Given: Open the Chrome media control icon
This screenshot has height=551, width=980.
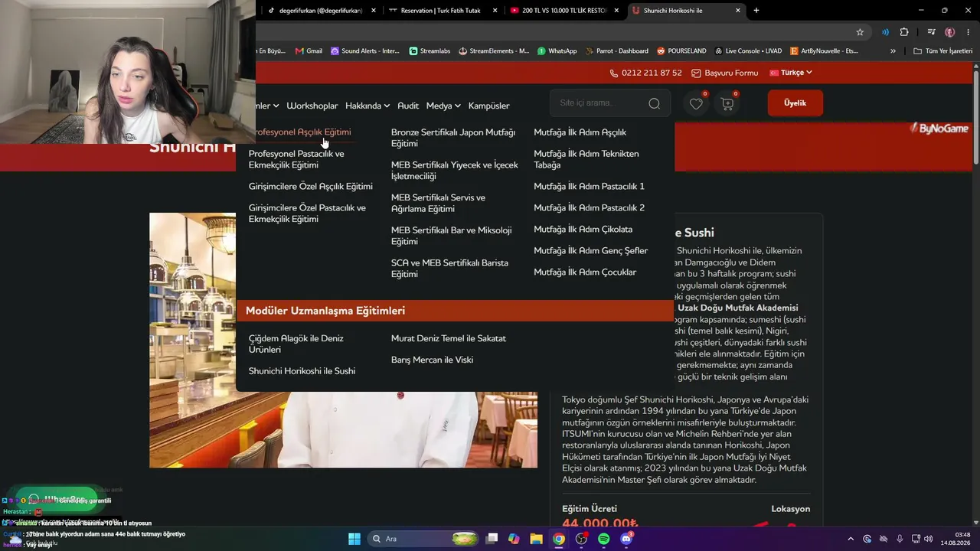Looking at the screenshot, I should click(x=931, y=32).
